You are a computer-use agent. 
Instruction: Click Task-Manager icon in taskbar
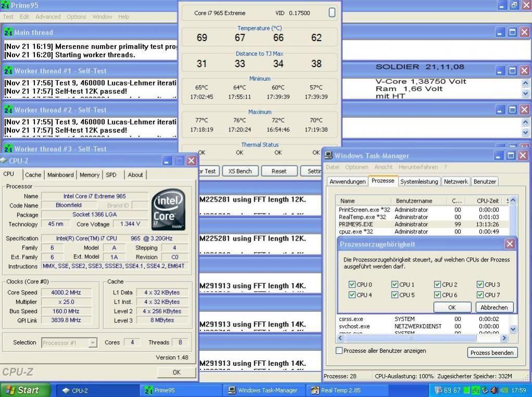tap(232, 390)
